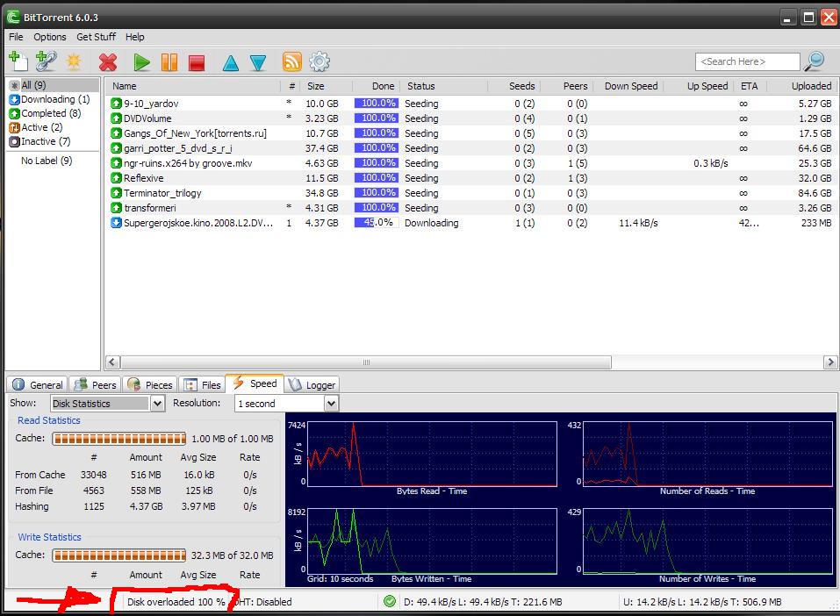Open the Options menu
The height and width of the screenshot is (616, 840).
pos(49,37)
